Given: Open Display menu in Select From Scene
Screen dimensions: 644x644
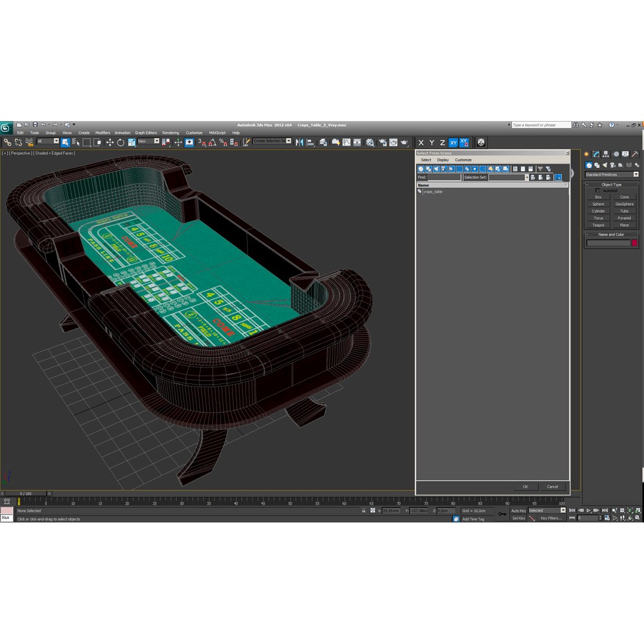Looking at the screenshot, I should (x=442, y=160).
